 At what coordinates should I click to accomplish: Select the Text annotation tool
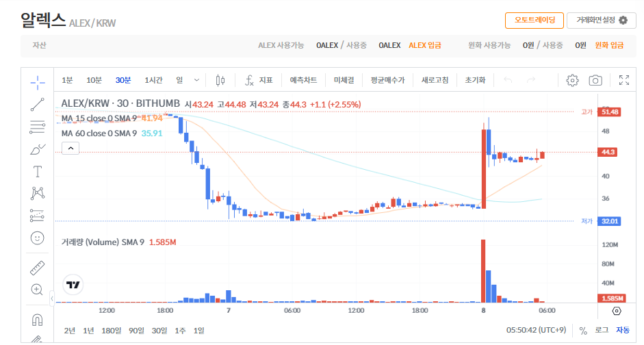(38, 171)
